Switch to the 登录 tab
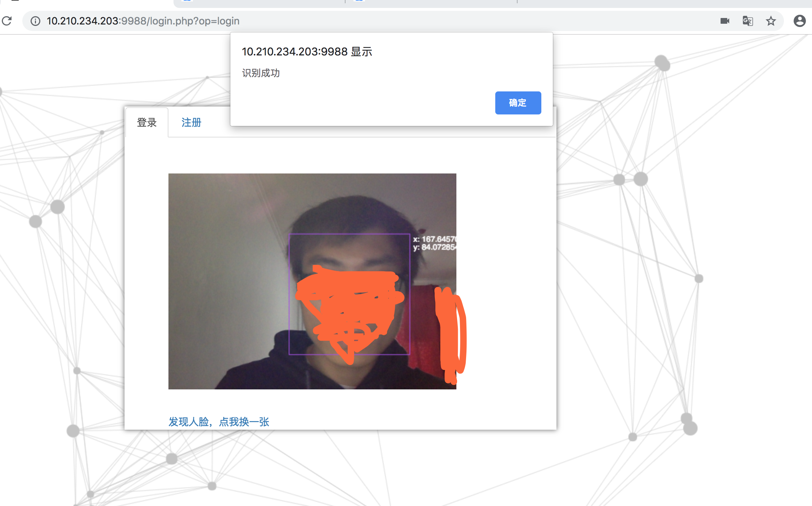Screen dimensions: 812x506 pyautogui.click(x=147, y=122)
